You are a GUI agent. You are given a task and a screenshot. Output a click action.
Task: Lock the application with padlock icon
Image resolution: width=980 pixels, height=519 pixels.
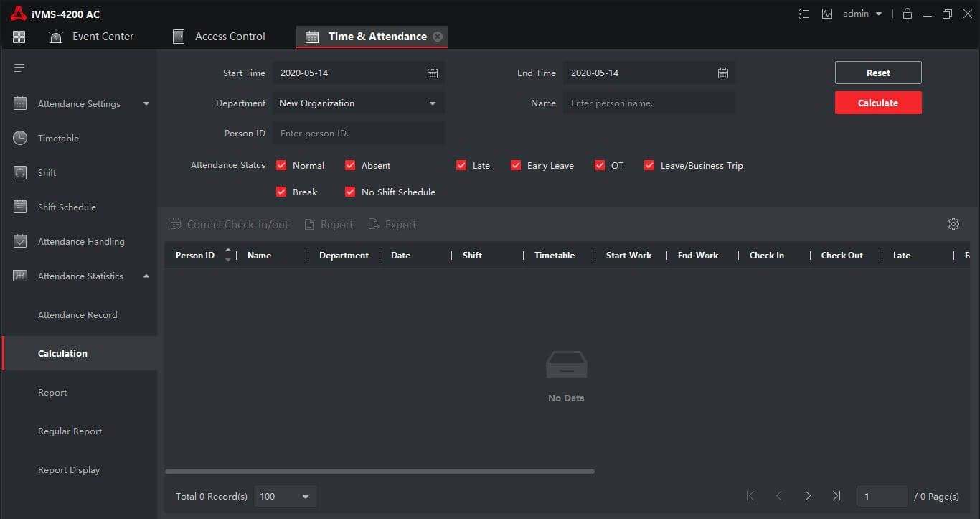pos(908,14)
